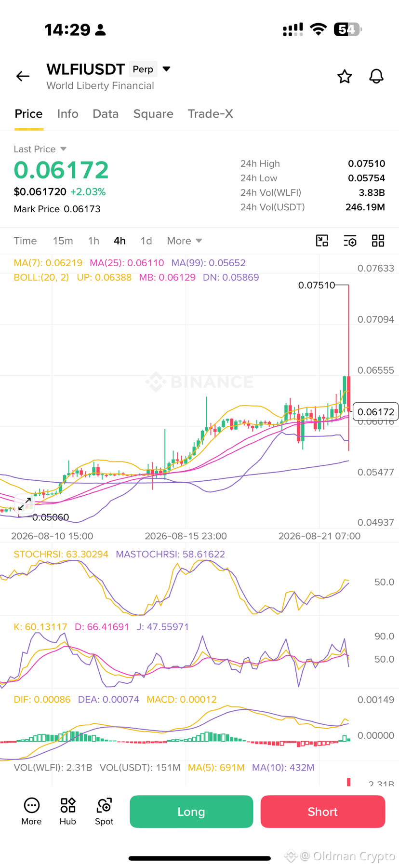Open the chart drawing tools icon

pyautogui.click(x=322, y=241)
